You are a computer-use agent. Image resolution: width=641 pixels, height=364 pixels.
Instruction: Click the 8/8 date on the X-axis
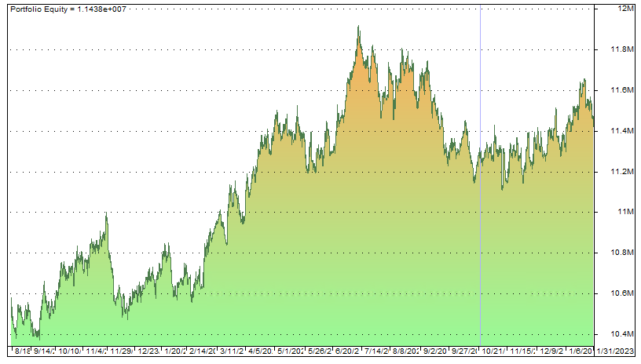[404, 351]
